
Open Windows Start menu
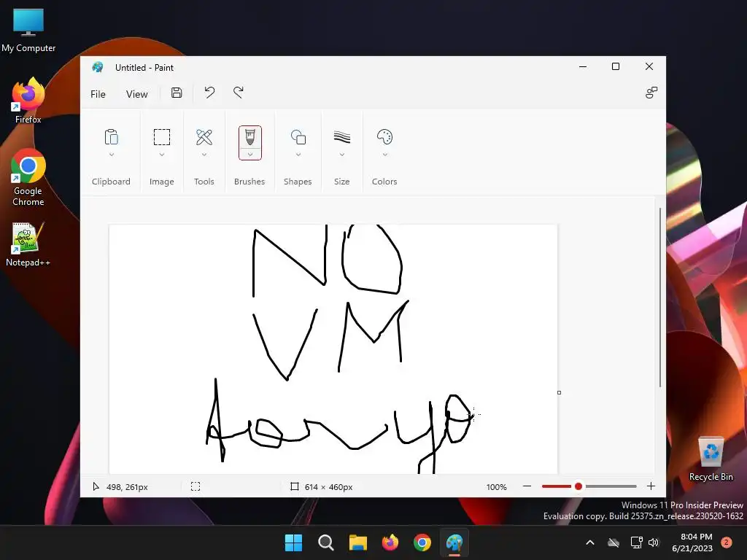pos(293,542)
